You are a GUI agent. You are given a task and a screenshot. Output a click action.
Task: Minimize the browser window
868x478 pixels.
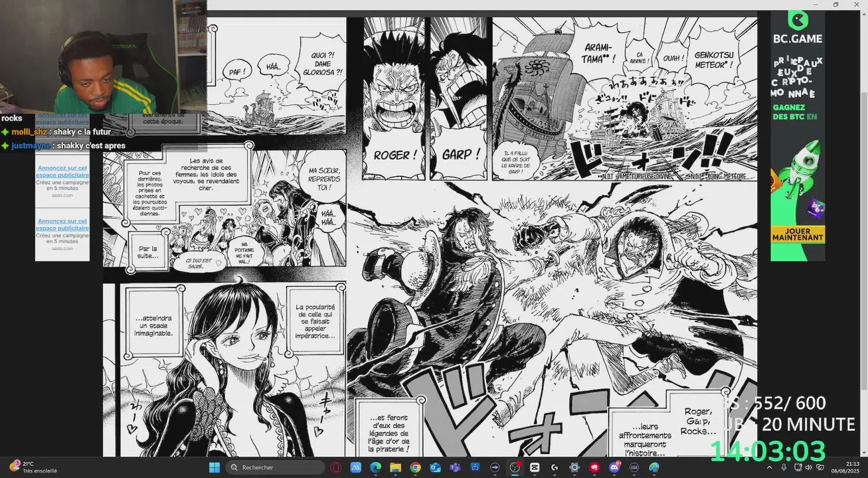817,5
